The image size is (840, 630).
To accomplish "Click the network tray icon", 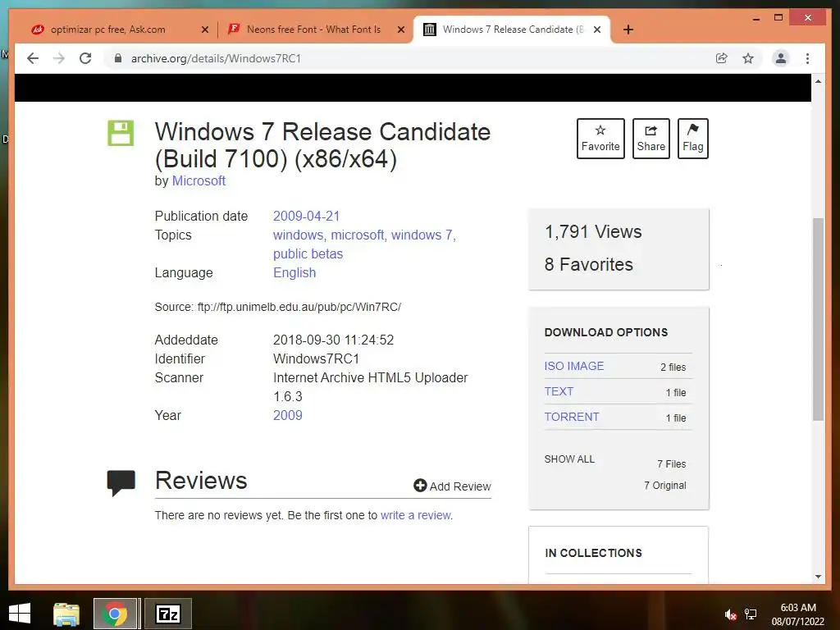I will pyautogui.click(x=751, y=614).
